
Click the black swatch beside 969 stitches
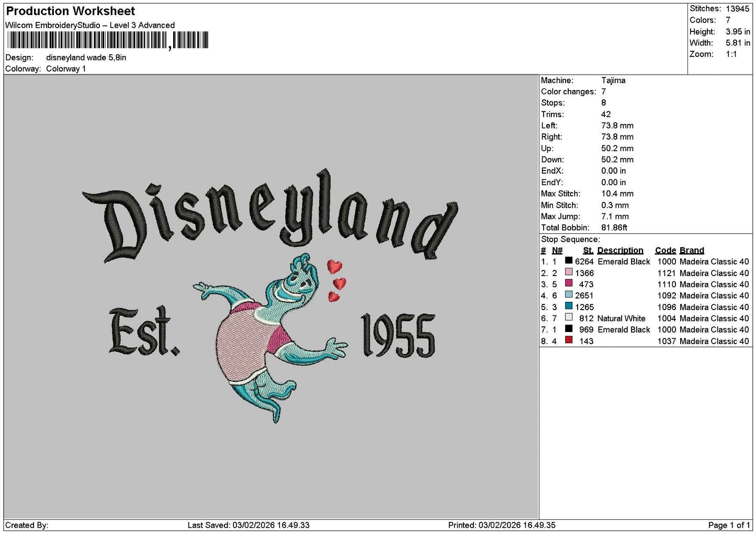(569, 329)
